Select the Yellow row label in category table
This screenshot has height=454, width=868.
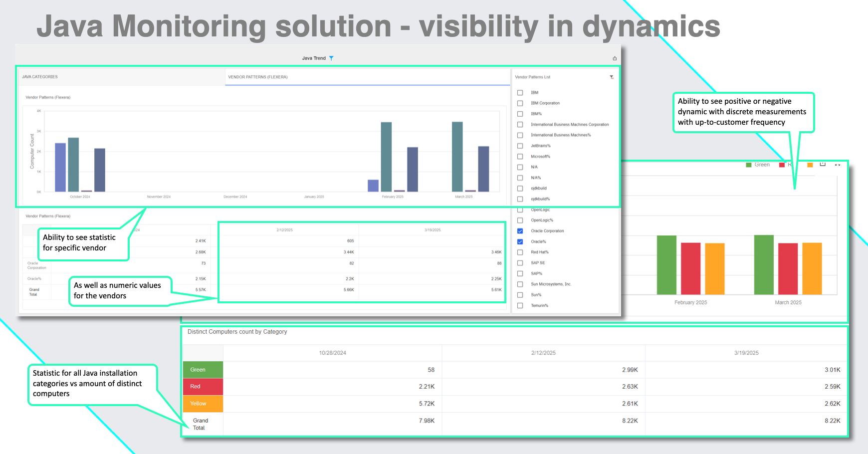click(x=198, y=404)
